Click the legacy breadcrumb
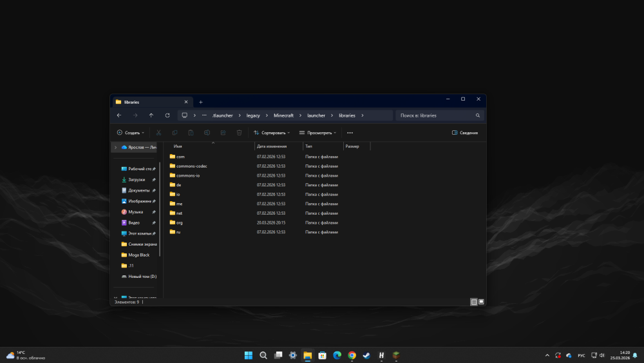Screen dimensions: 644x363 (x=253, y=115)
